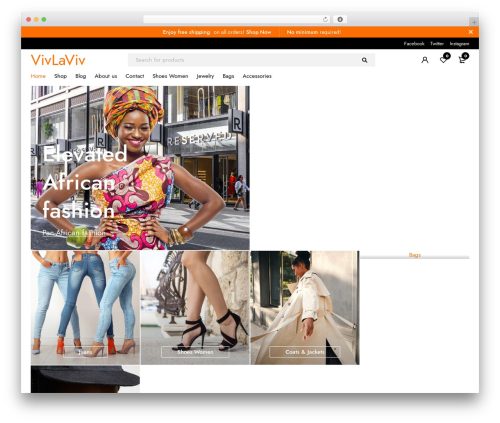Click the browser reload icon
This screenshot has height=423, width=500.
point(325,19)
